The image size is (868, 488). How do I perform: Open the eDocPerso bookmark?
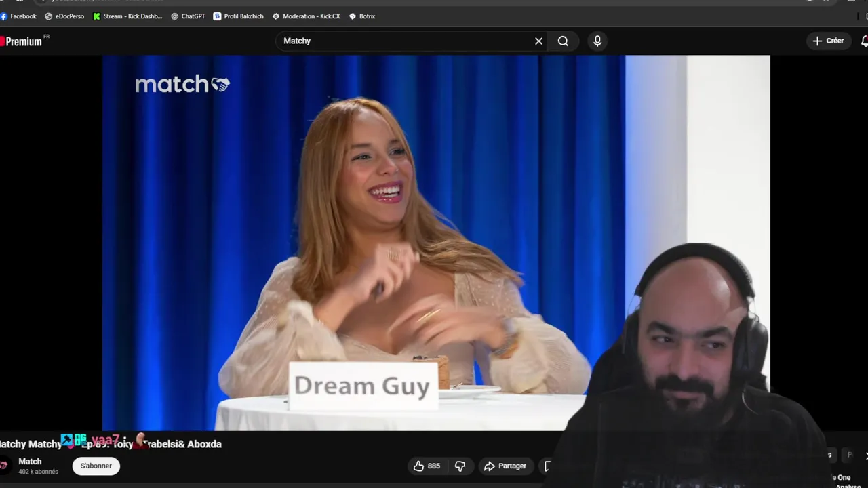(x=64, y=16)
